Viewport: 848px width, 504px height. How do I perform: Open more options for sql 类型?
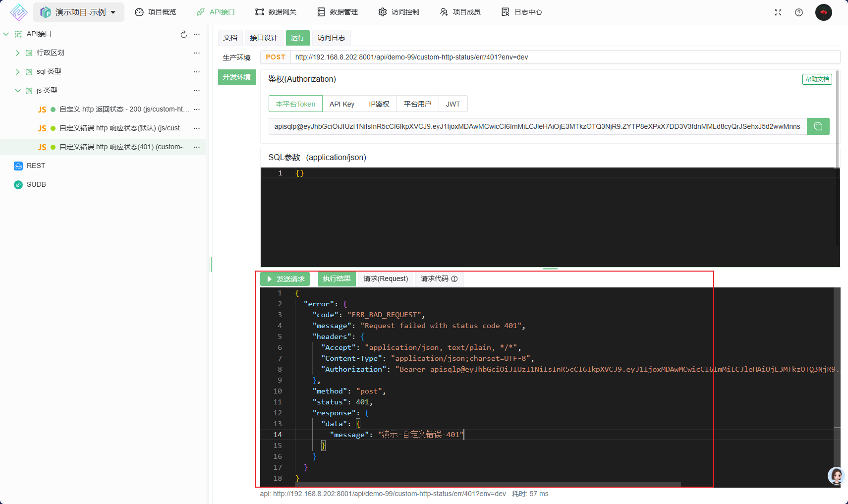pos(197,72)
